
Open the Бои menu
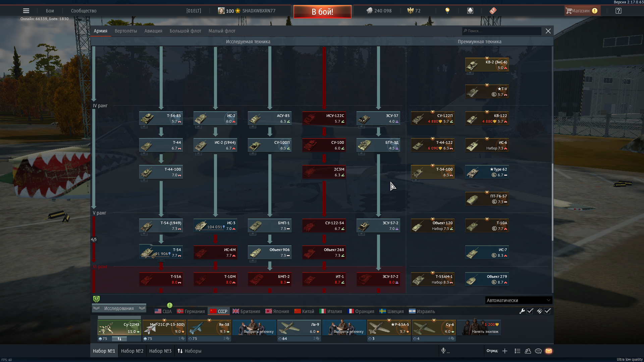point(50,11)
